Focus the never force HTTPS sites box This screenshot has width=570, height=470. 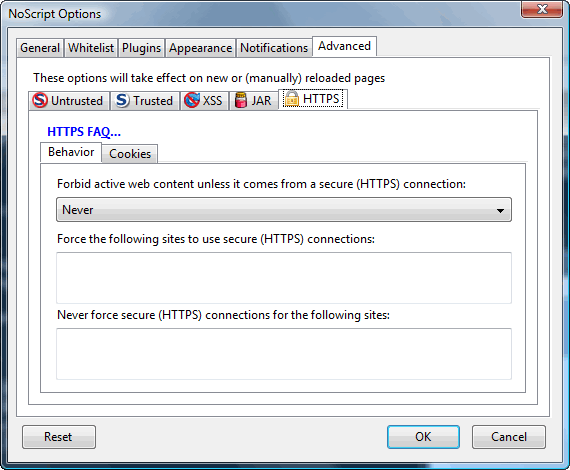click(284, 354)
